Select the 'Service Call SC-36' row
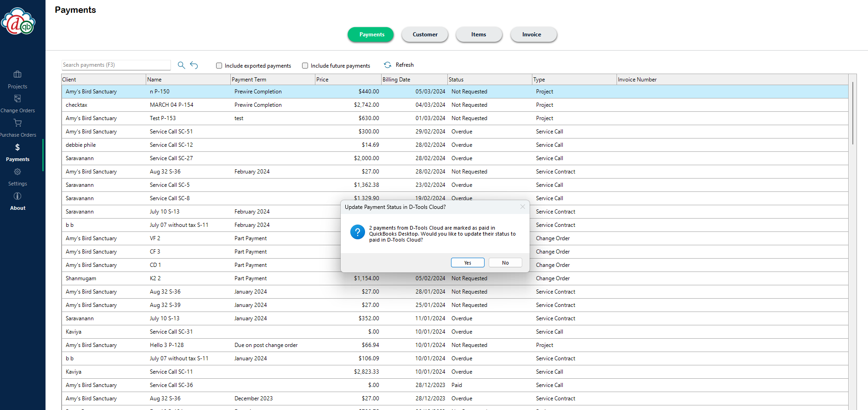 pyautogui.click(x=455, y=385)
